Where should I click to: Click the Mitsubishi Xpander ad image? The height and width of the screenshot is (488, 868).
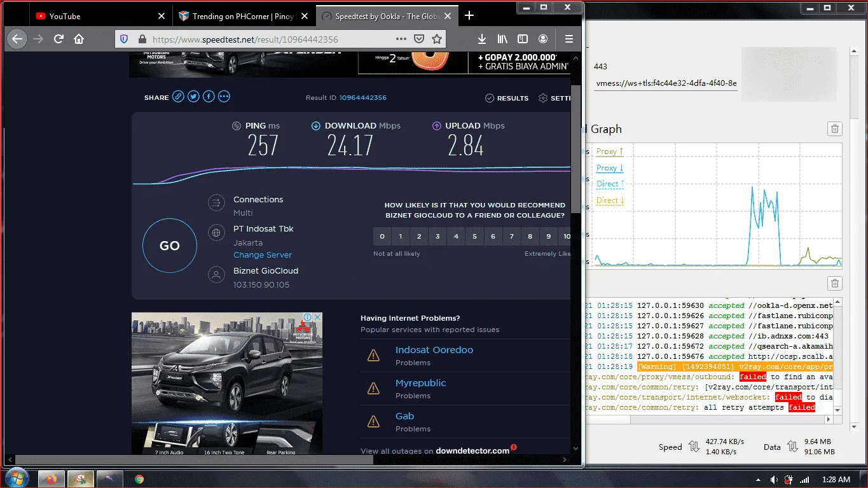coord(227,383)
